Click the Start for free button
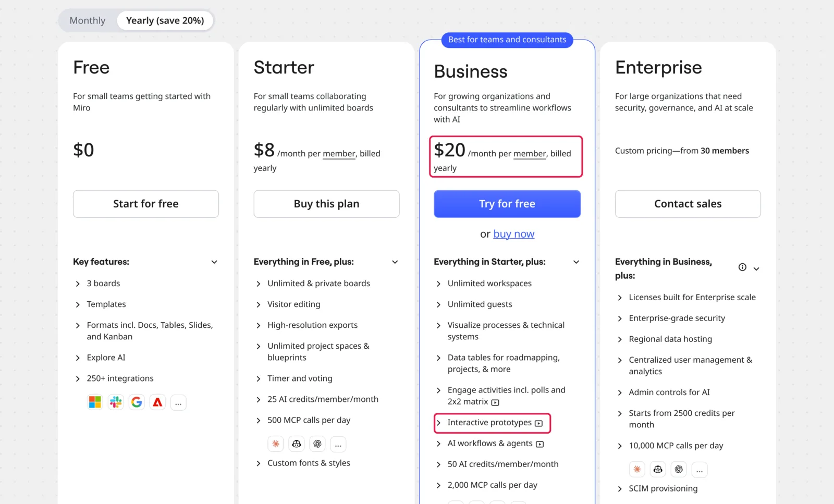Image resolution: width=834 pixels, height=504 pixels. pos(146,204)
